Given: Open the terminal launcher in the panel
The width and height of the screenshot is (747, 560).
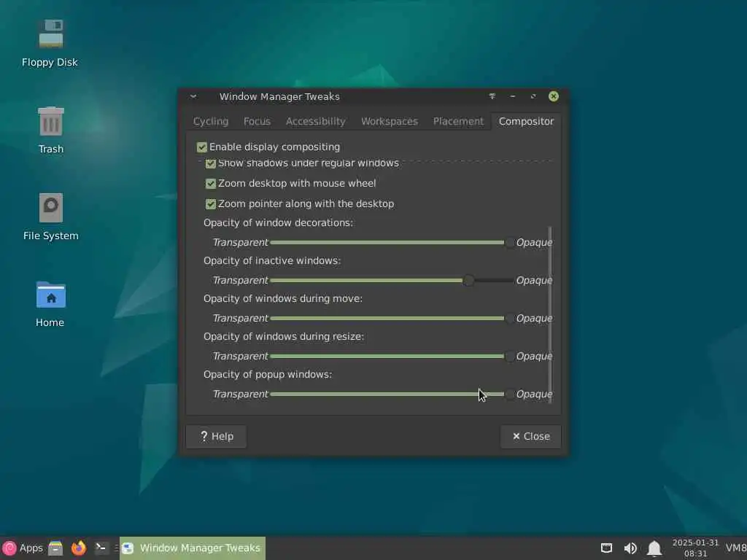Looking at the screenshot, I should (x=101, y=548).
